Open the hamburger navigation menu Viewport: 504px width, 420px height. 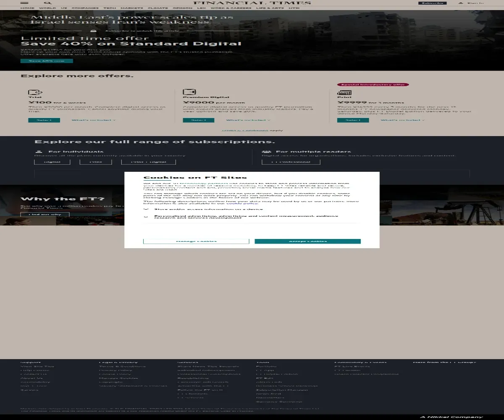[24, 3]
